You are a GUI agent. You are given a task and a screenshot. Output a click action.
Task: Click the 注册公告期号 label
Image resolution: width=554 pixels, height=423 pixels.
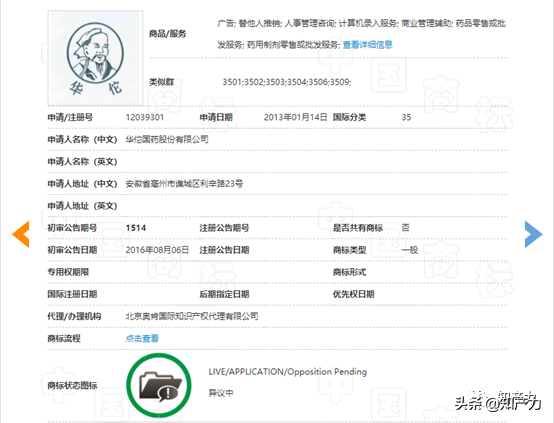224,228
